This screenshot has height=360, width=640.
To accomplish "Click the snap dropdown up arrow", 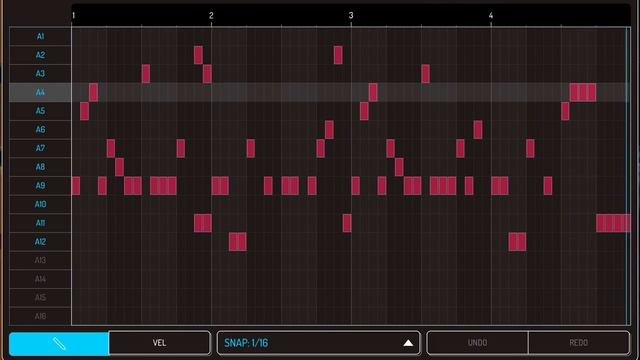I will [x=408, y=343].
